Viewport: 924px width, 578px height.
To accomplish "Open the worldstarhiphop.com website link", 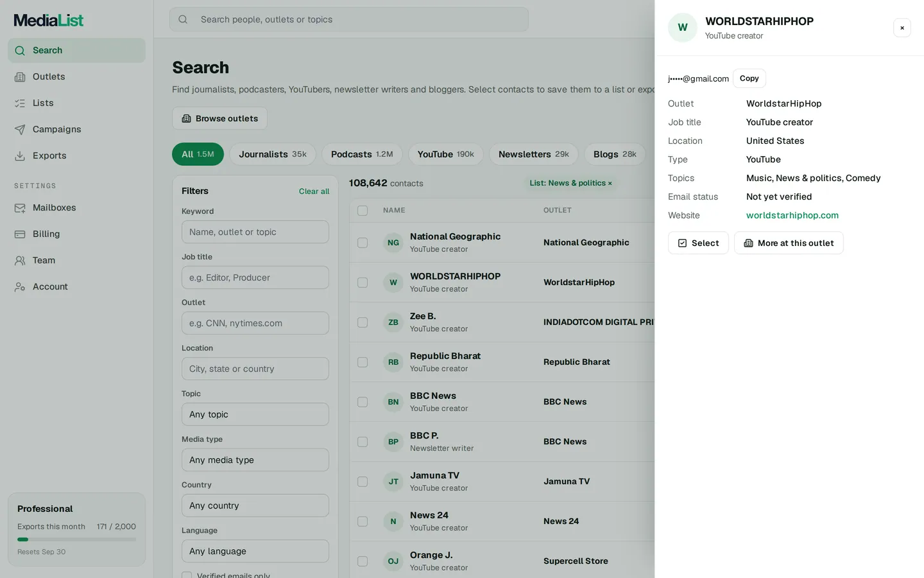I will [x=792, y=215].
